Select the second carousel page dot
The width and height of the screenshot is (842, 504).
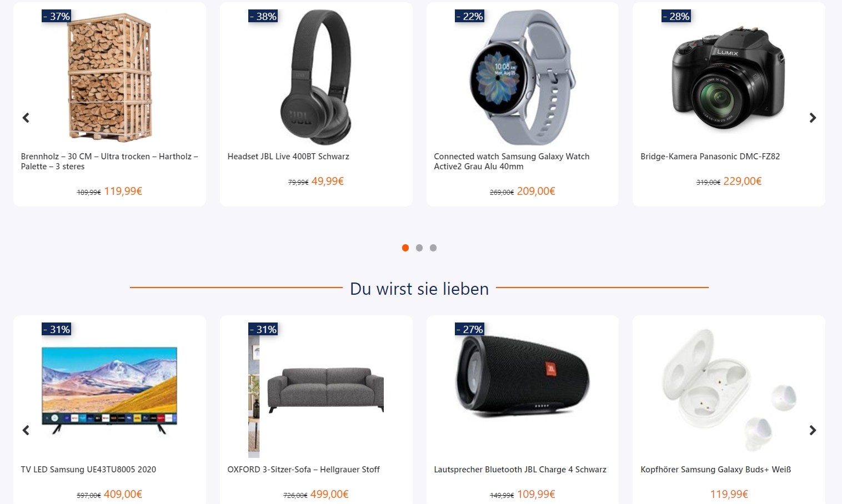(x=419, y=248)
